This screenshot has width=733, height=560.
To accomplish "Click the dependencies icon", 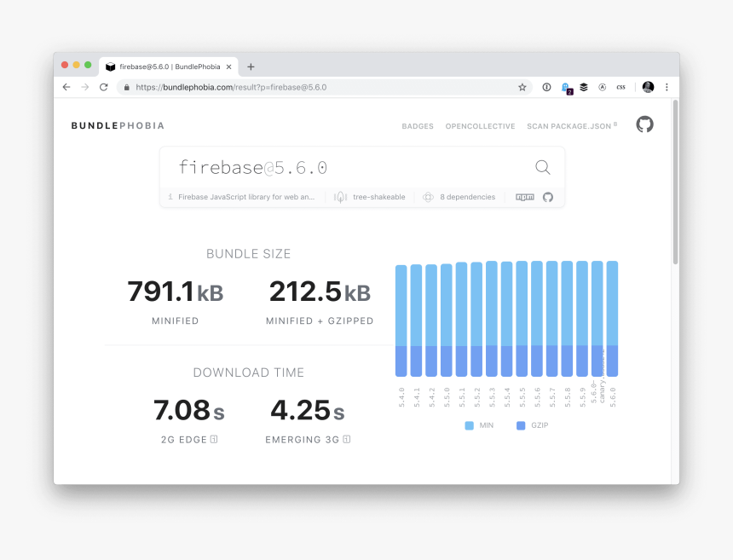I will click(x=428, y=197).
